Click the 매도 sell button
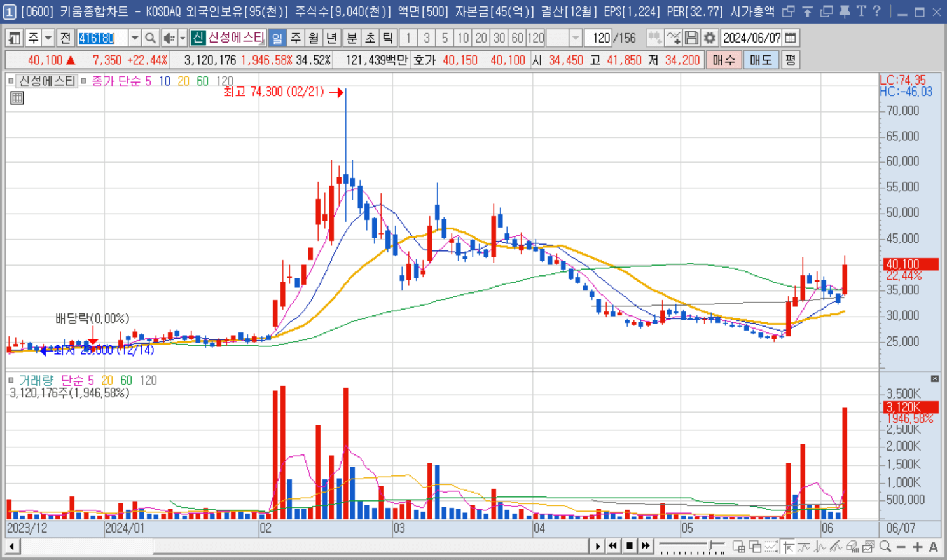The height and width of the screenshot is (560, 947). (x=761, y=60)
